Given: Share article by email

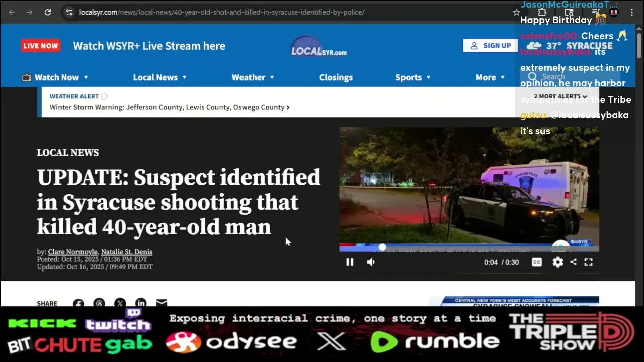Looking at the screenshot, I should point(162,304).
